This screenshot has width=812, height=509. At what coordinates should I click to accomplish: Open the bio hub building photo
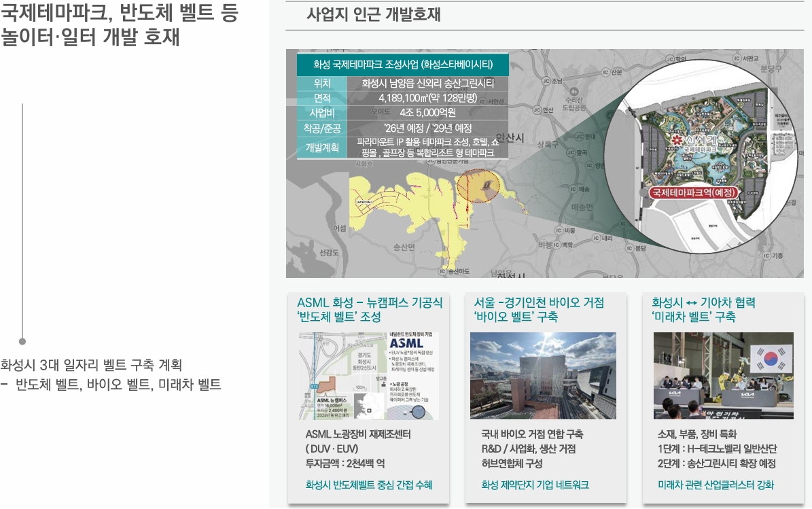tap(543, 376)
